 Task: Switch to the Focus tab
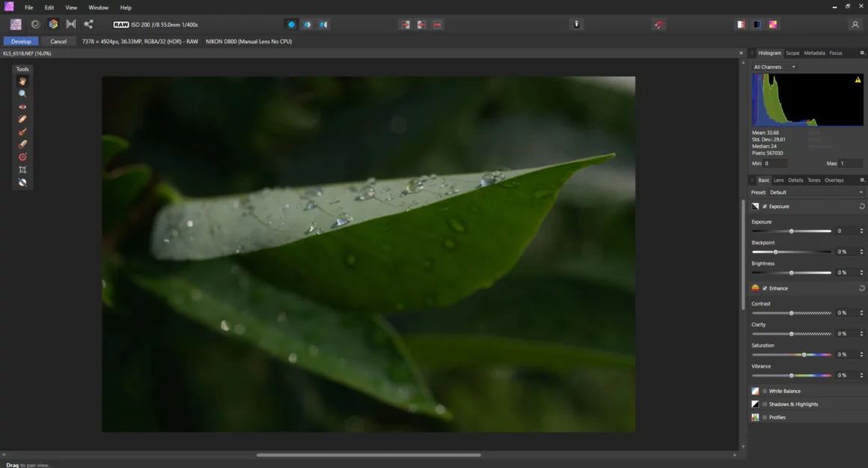click(835, 53)
